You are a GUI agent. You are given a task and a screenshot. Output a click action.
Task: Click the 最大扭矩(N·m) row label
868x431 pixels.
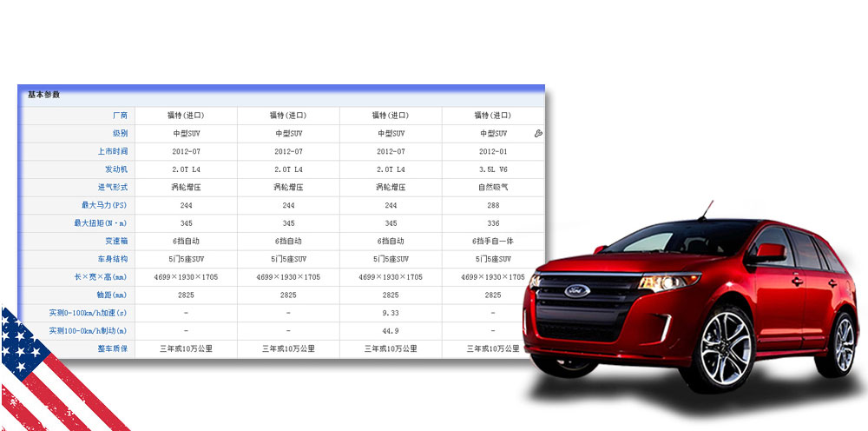[x=101, y=223]
